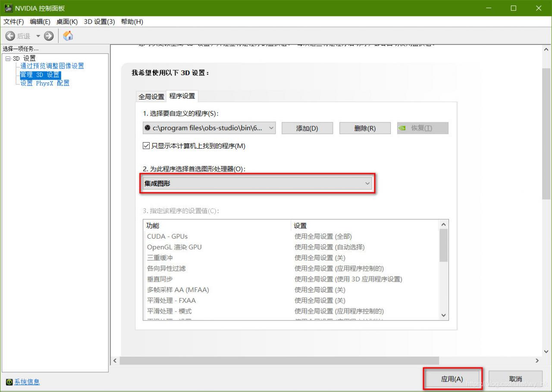Image resolution: width=552 pixels, height=392 pixels.
Task: Select 通过预览调整图像设置 in task tree
Action: coord(52,66)
